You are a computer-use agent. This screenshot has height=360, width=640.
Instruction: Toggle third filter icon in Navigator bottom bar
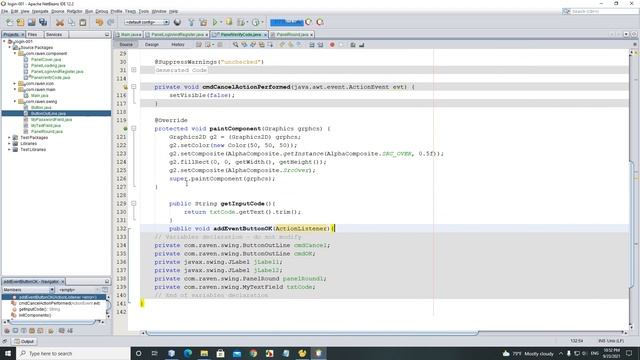[24, 331]
